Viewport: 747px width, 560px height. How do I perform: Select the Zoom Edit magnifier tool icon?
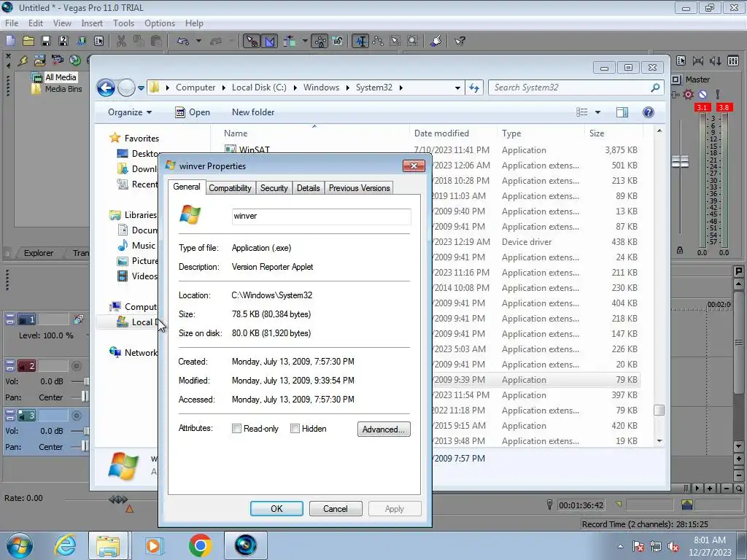[413, 41]
